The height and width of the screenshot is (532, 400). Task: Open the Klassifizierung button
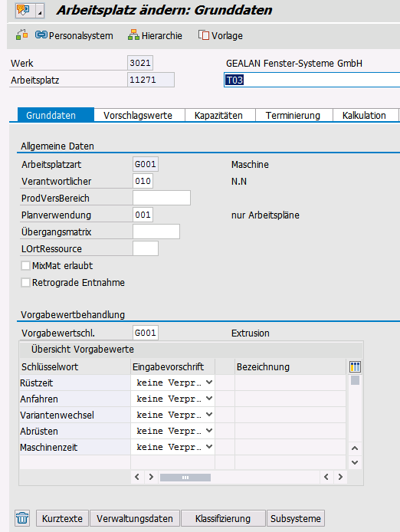tap(223, 518)
